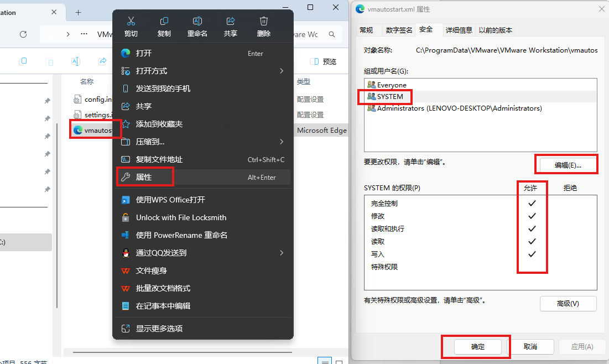Expand the 打开方式 submenu
The width and height of the screenshot is (609, 364).
203,71
